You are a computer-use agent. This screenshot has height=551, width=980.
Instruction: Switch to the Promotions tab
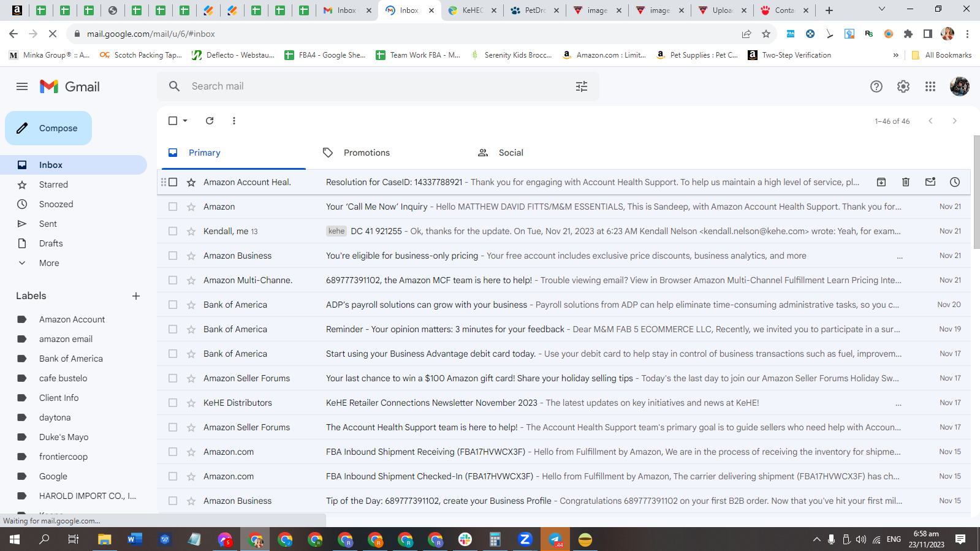pyautogui.click(x=367, y=153)
